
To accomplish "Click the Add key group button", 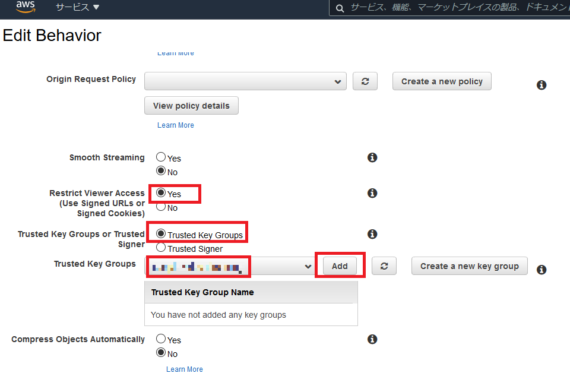I will click(340, 266).
